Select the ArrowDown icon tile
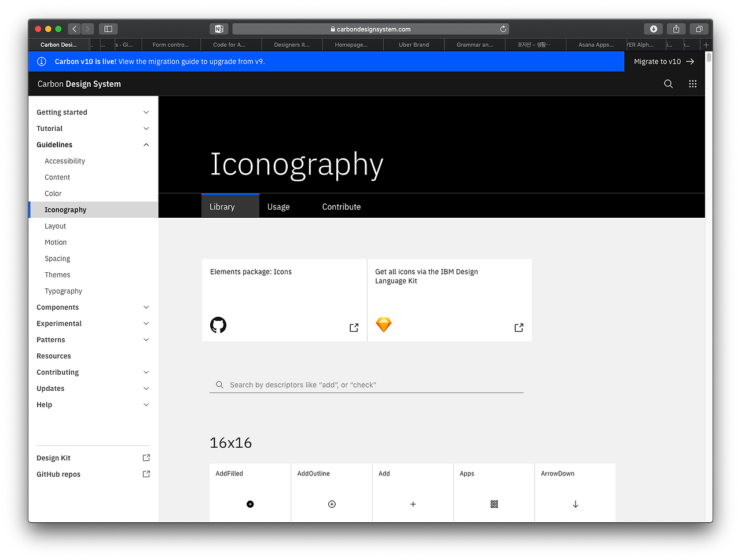The image size is (741, 560). click(x=575, y=493)
